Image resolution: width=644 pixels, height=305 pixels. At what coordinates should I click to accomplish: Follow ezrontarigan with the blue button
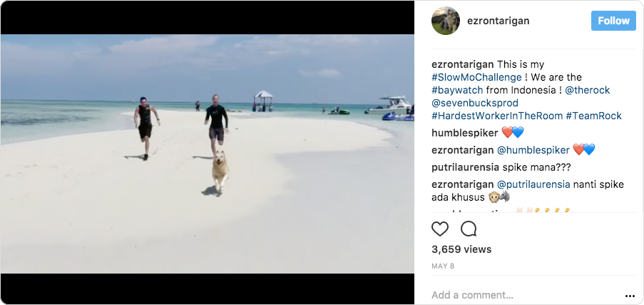coord(613,21)
